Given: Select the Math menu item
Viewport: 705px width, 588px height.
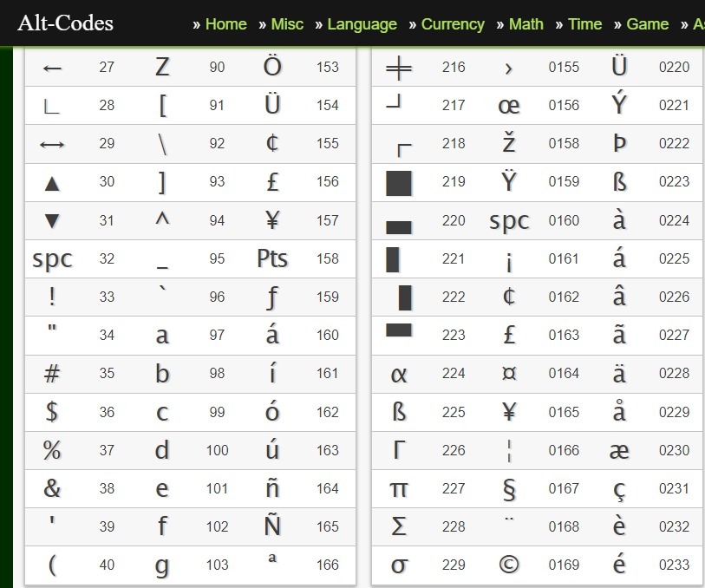Looking at the screenshot, I should pos(525,24).
